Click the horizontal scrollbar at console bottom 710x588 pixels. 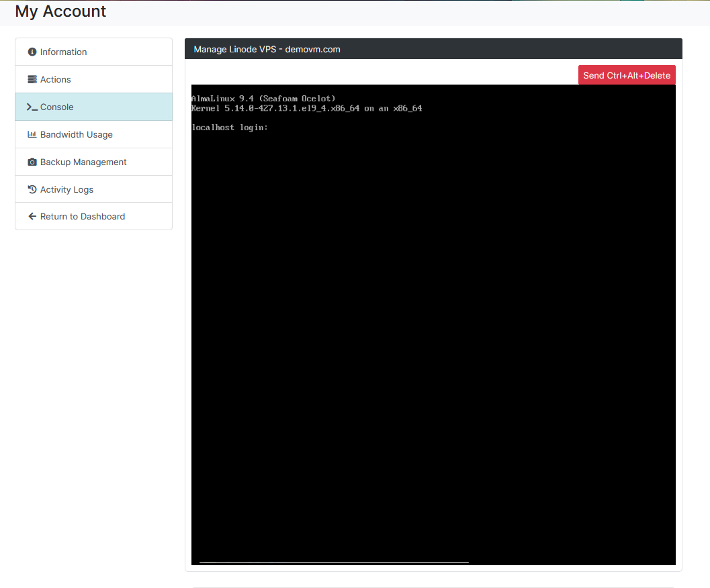click(334, 562)
